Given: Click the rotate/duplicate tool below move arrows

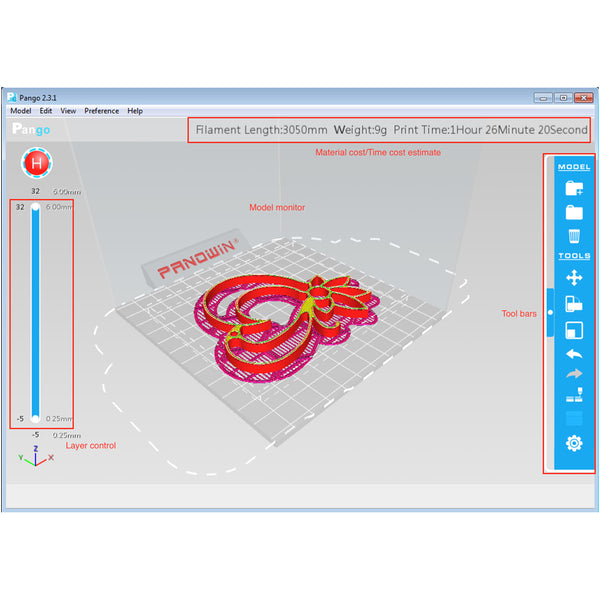Looking at the screenshot, I should coord(574,304).
